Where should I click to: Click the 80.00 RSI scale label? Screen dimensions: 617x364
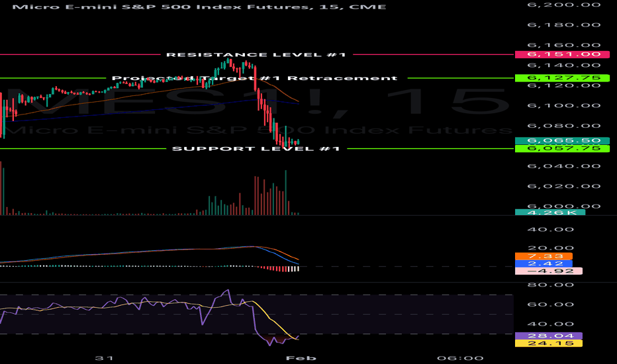tap(551, 285)
